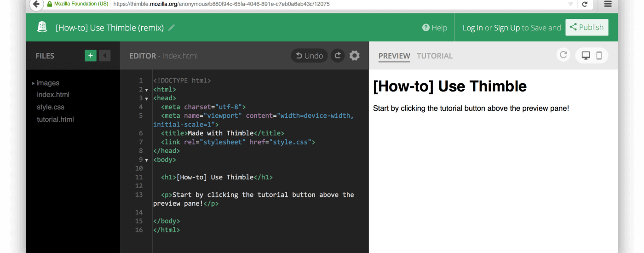Click the green padlock site identity icon

pyautogui.click(x=49, y=4)
